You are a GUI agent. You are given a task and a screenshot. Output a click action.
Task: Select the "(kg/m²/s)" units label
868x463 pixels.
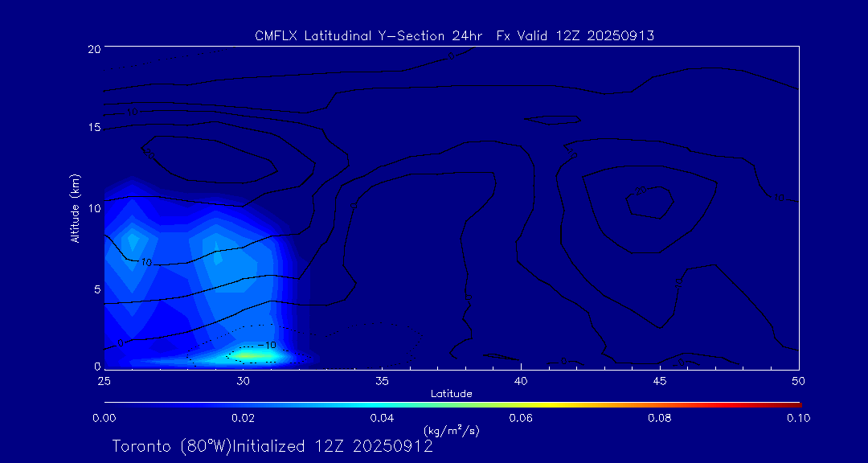pyautogui.click(x=451, y=430)
